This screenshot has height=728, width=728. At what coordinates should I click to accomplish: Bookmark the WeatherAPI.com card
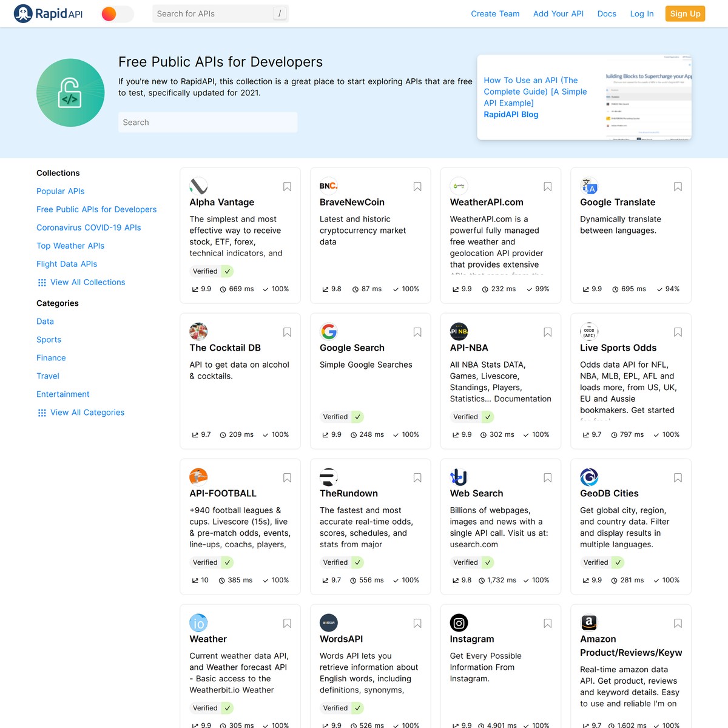click(548, 187)
